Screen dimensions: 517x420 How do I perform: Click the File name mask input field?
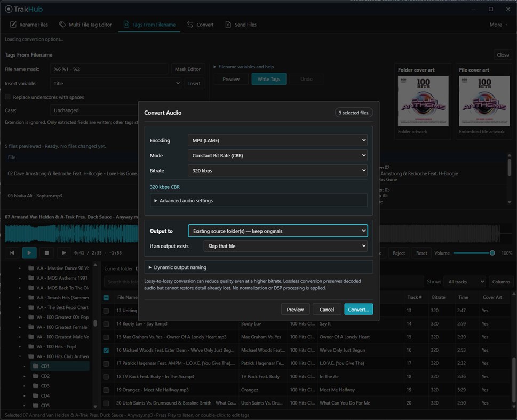point(109,69)
